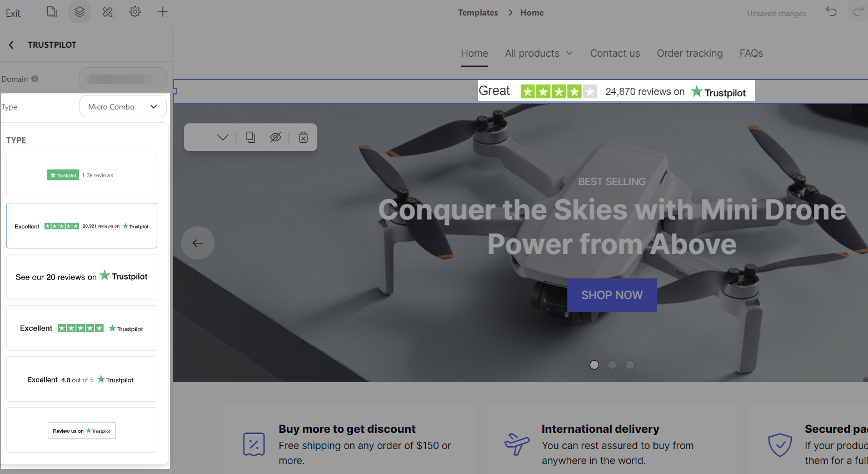This screenshot has width=868, height=474.
Task: Move the section up
Action: (198, 137)
